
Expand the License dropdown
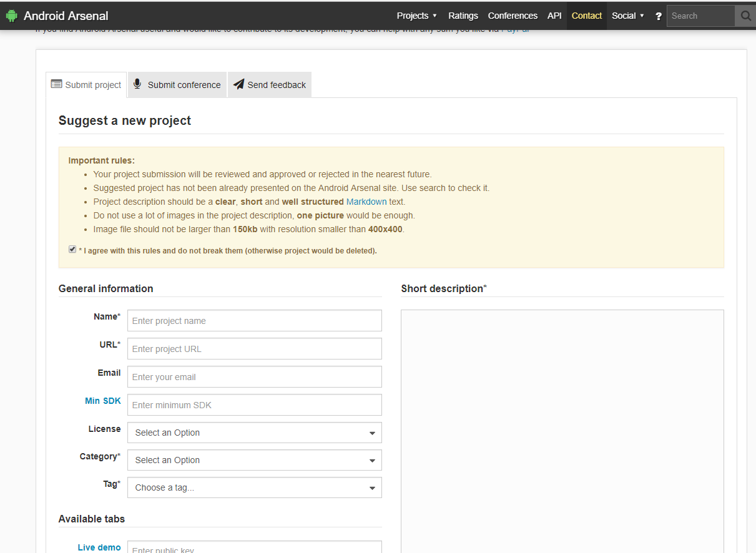pos(254,433)
